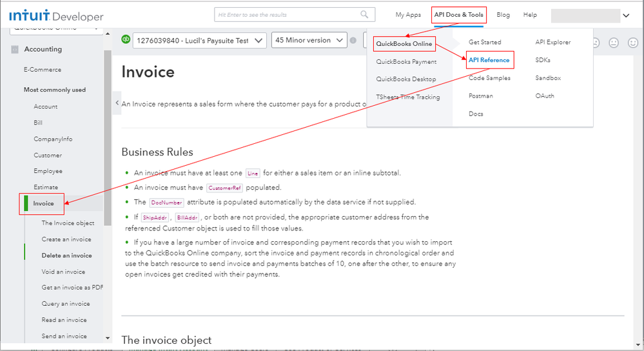Go to Create an invoice section
Image resolution: width=644 pixels, height=351 pixels.
(66, 239)
